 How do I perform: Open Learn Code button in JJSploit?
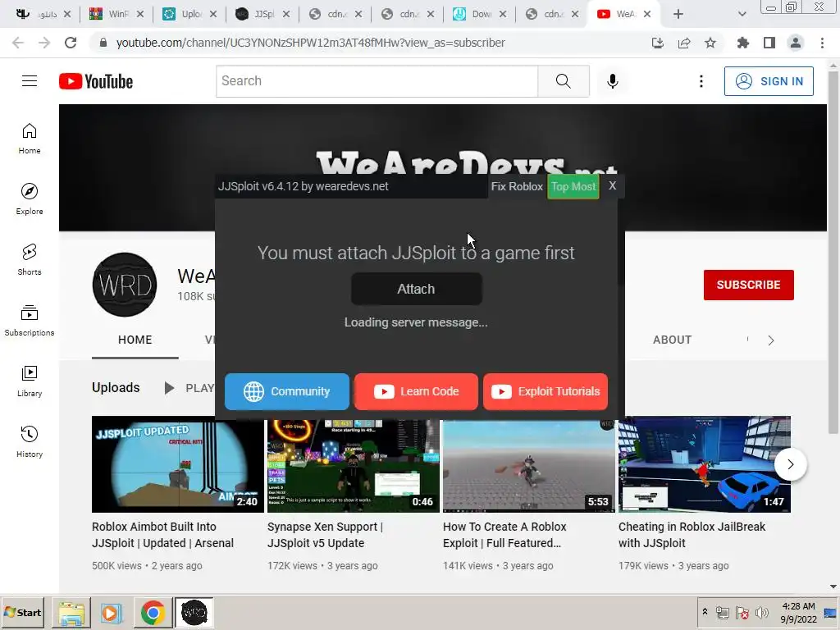416,391
